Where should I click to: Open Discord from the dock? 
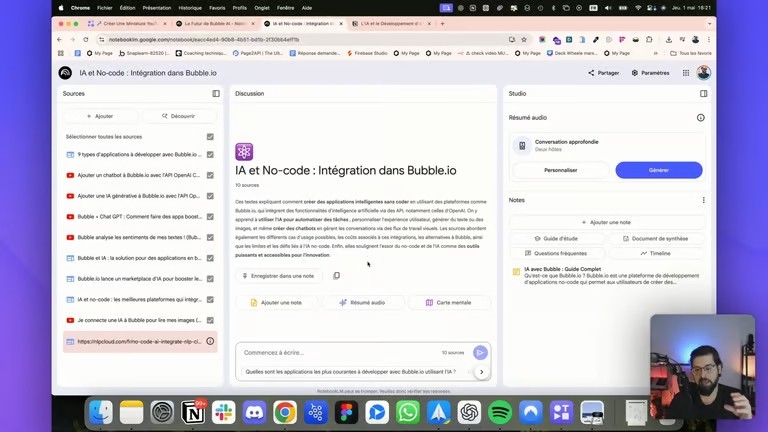(x=254, y=412)
